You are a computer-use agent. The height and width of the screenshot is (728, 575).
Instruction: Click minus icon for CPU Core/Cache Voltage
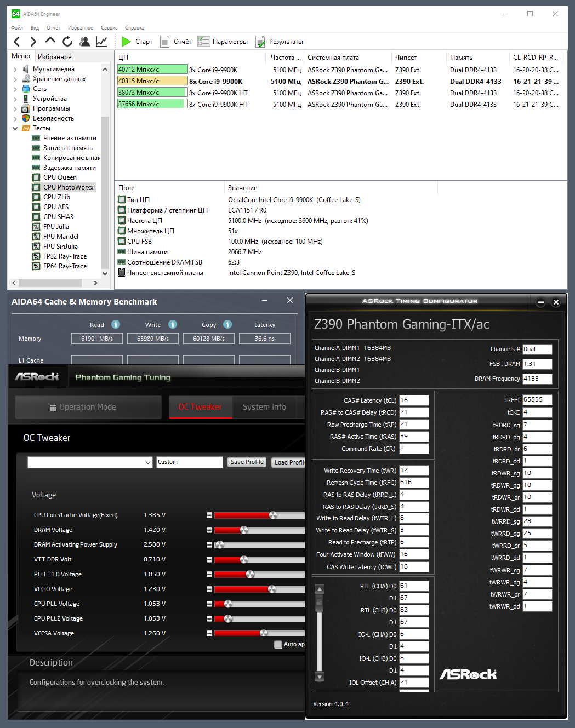[209, 515]
